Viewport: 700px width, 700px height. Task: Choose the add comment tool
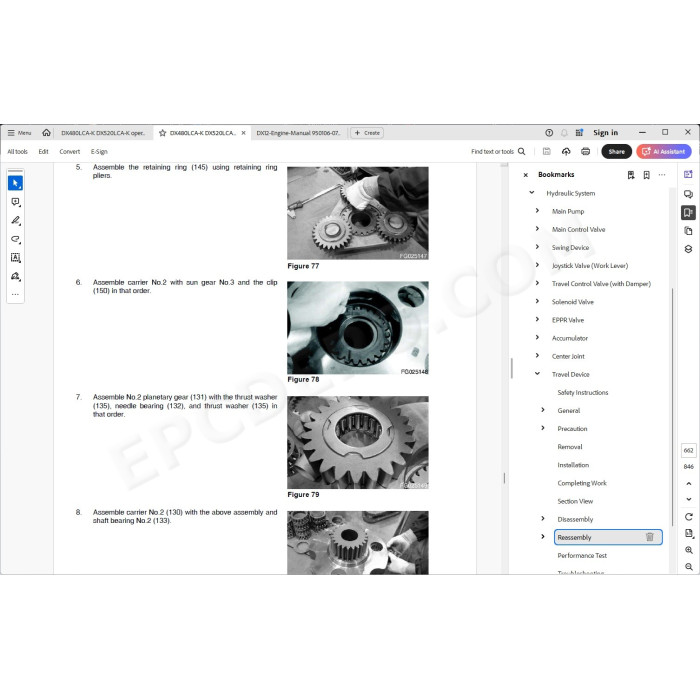click(15, 202)
